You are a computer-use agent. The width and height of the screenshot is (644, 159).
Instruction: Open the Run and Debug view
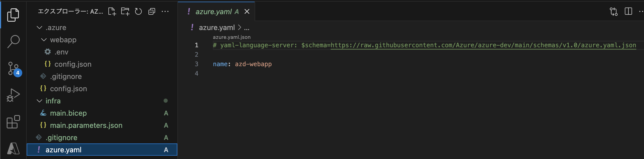(13, 95)
